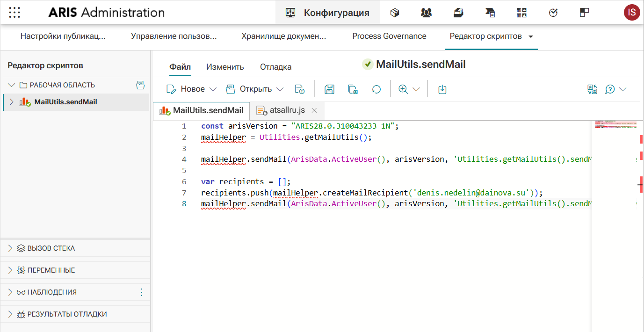Click the file properties info icon
644x332 pixels.
300,89
